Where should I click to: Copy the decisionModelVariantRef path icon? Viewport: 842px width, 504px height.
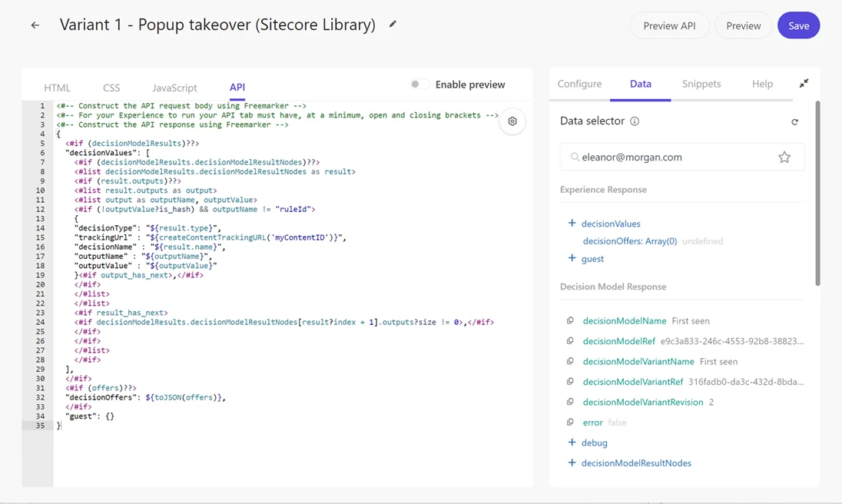coord(570,382)
